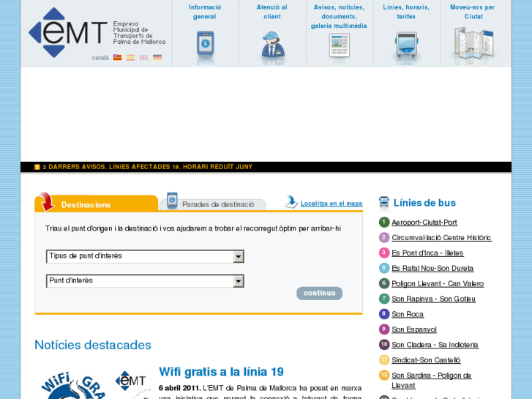The height and width of the screenshot is (399, 532).
Task: Open Tipus de punt d'interès dropdown
Action: click(145, 256)
